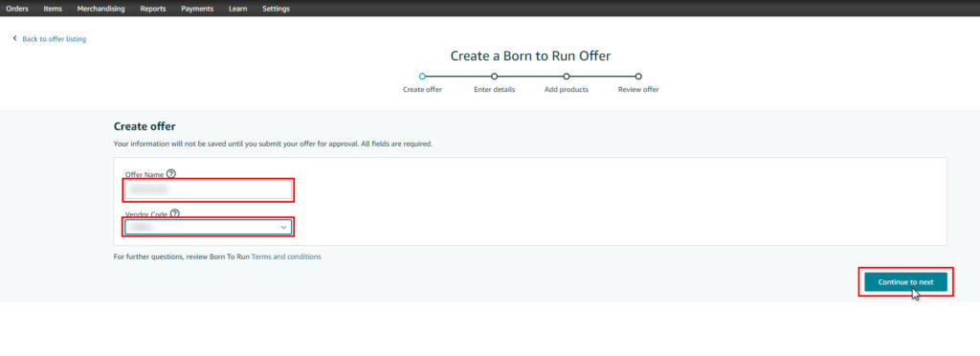
Task: Open the Items menu
Action: point(53,9)
